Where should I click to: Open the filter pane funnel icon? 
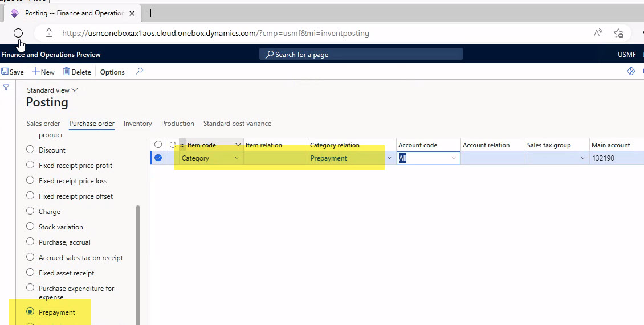pyautogui.click(x=6, y=88)
